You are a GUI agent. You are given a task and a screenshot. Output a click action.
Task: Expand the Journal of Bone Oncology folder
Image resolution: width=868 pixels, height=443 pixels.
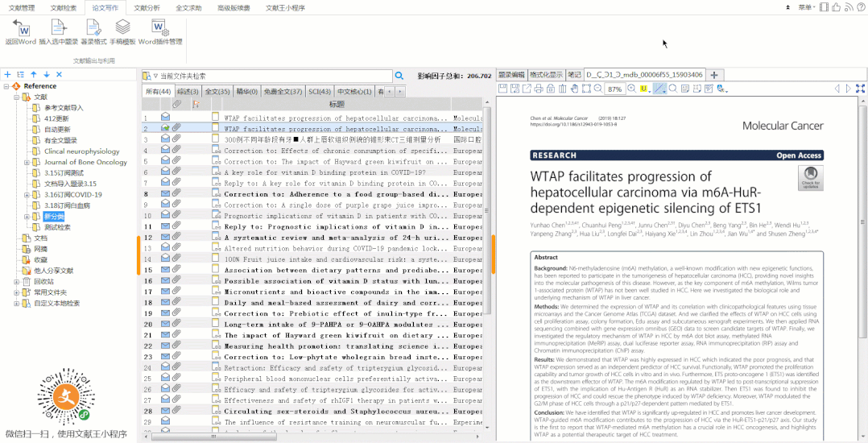27,162
